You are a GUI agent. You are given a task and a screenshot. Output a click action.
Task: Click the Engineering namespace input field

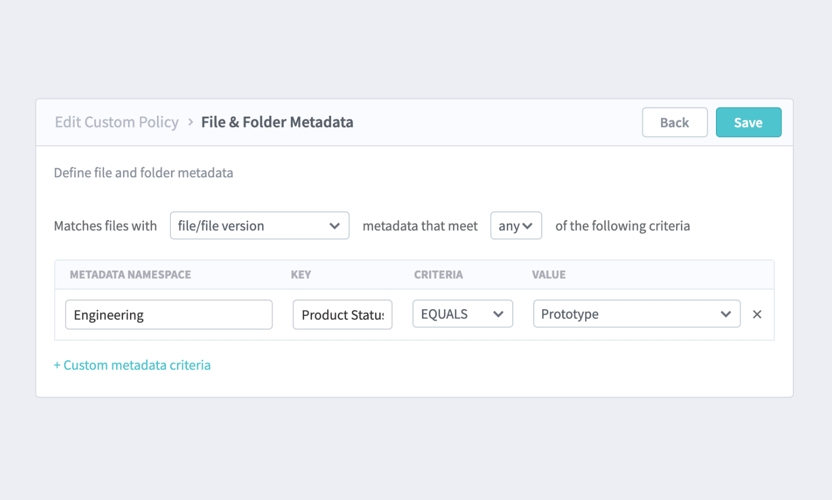(169, 315)
